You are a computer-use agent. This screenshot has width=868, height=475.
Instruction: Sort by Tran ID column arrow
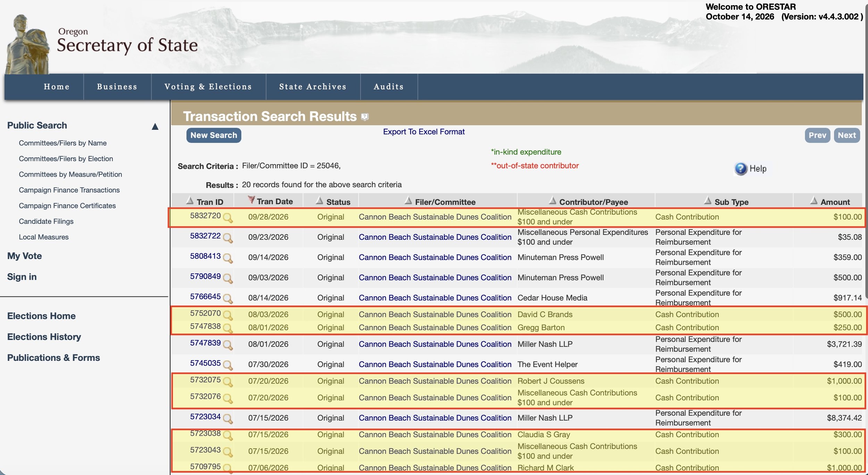pyautogui.click(x=190, y=201)
